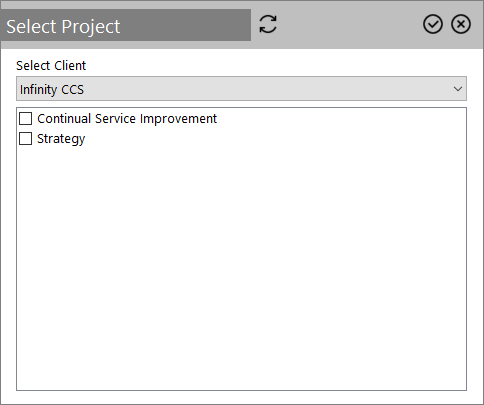Screen dimensions: 484x405
Task: Confirm selection using the checkmark circle icon
Action: (433, 24)
